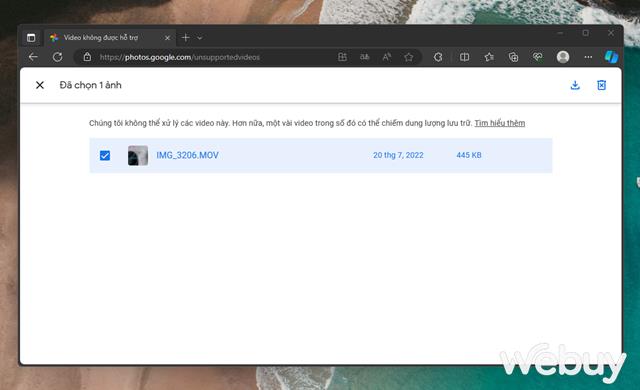Select the IMG_3206.MOV file name
Viewport: 640px width, 390px height.
coord(187,155)
